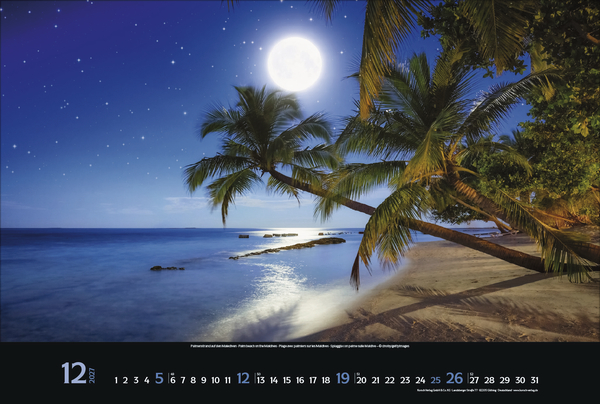Screen dimensions: 600x404
Task: Click the moon's reflection on the water
Action: pyautogui.click(x=275, y=290)
